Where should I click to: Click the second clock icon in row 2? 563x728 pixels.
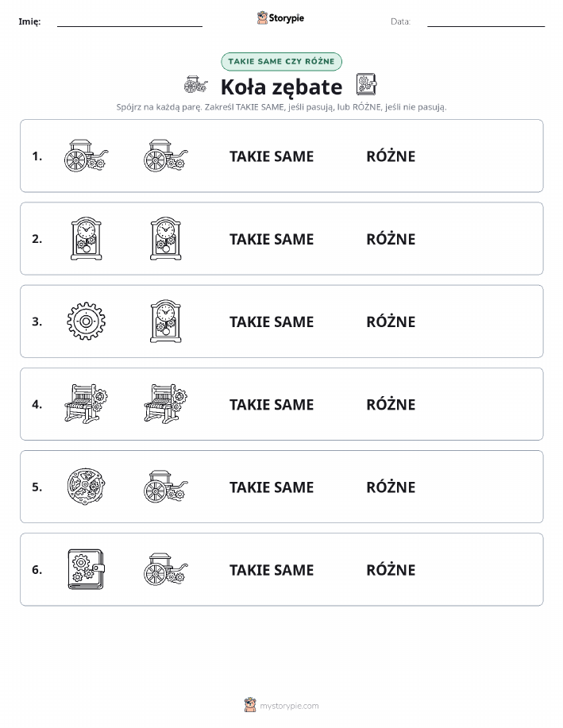coord(166,239)
